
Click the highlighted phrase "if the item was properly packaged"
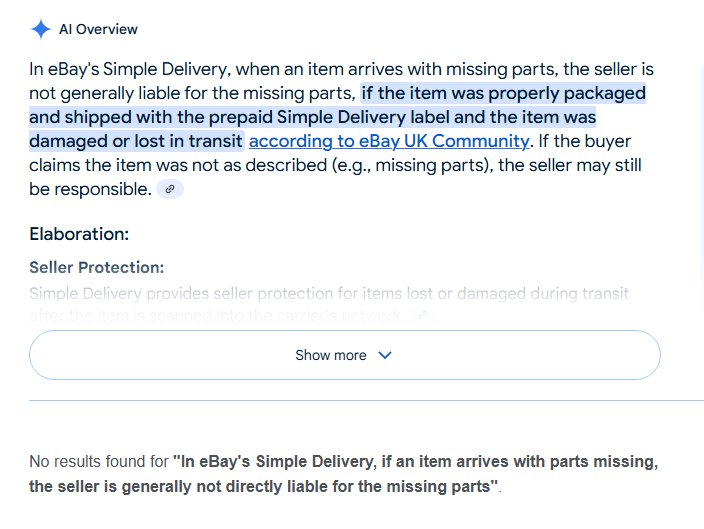coord(503,93)
